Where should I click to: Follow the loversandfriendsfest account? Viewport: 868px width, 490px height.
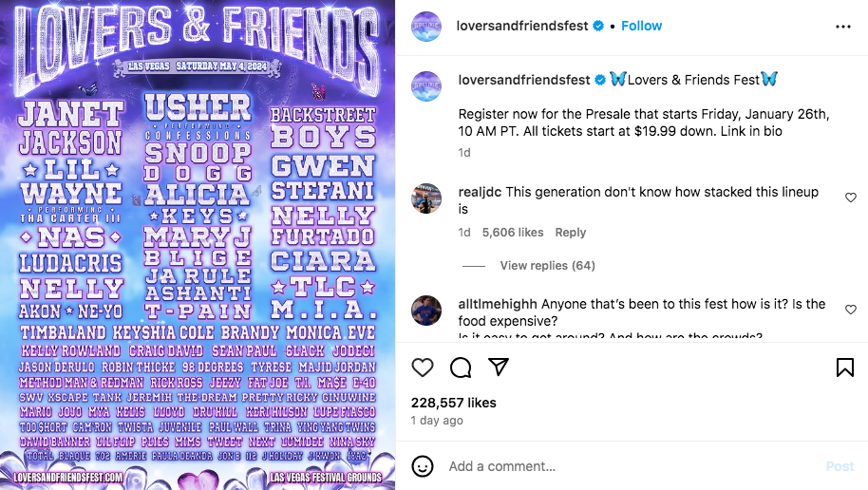click(x=641, y=27)
